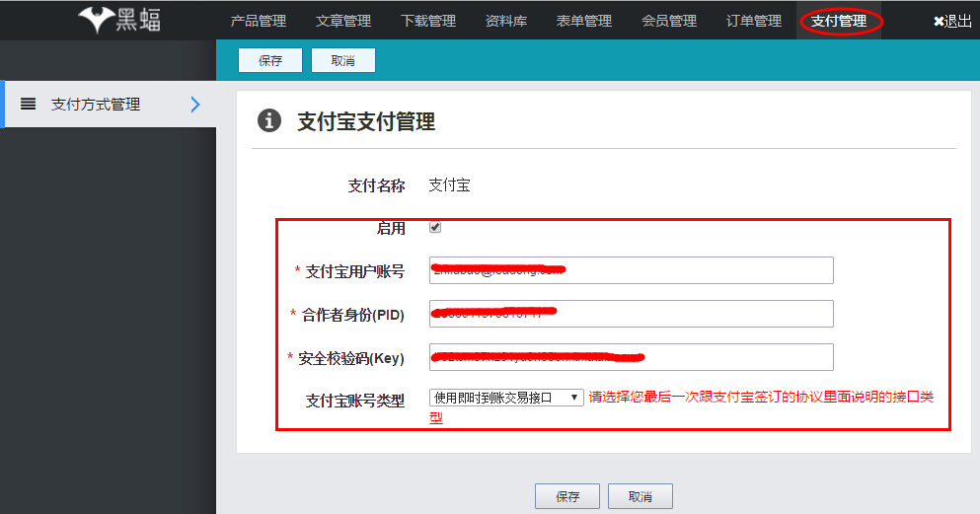The image size is (980, 514).
Task: Click the bottom 保存 button
Action: tap(567, 496)
